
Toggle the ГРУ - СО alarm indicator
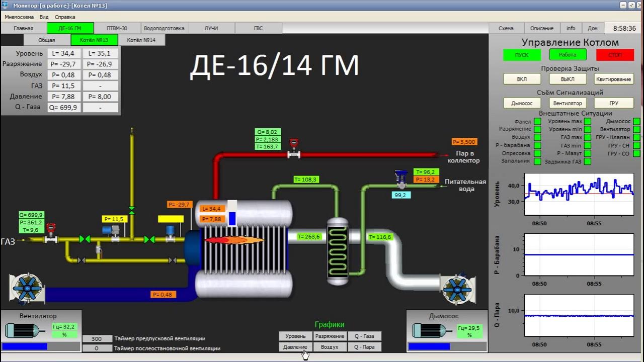(637, 153)
